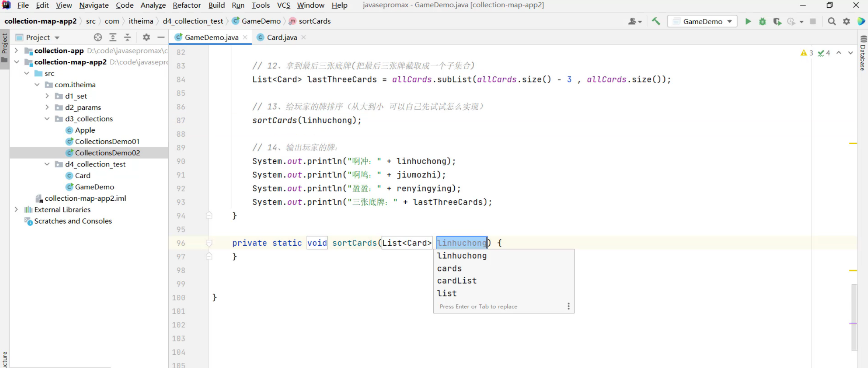
Task: Open the Project view selector dropdown
Action: [37, 37]
